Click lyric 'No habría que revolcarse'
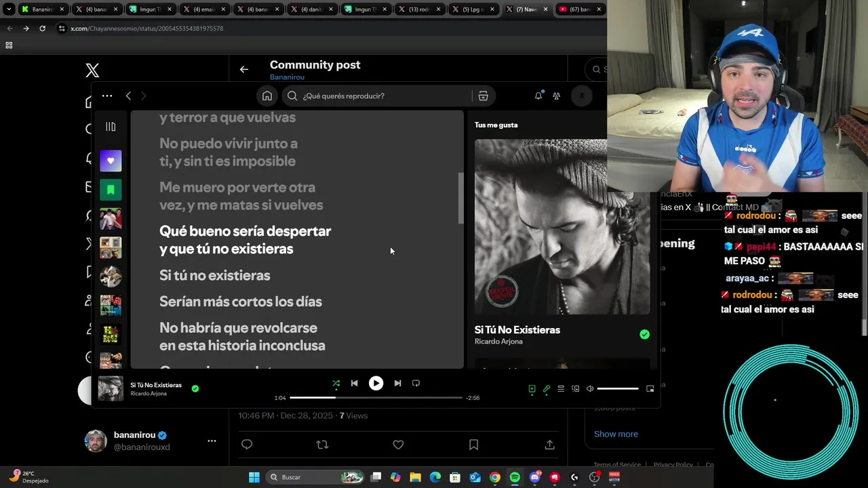This screenshot has width=868, height=488. 239,328
